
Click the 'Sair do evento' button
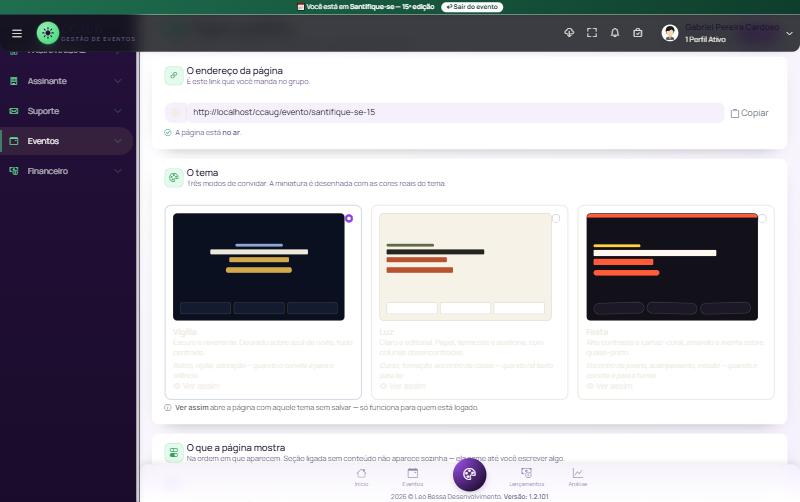point(472,7)
